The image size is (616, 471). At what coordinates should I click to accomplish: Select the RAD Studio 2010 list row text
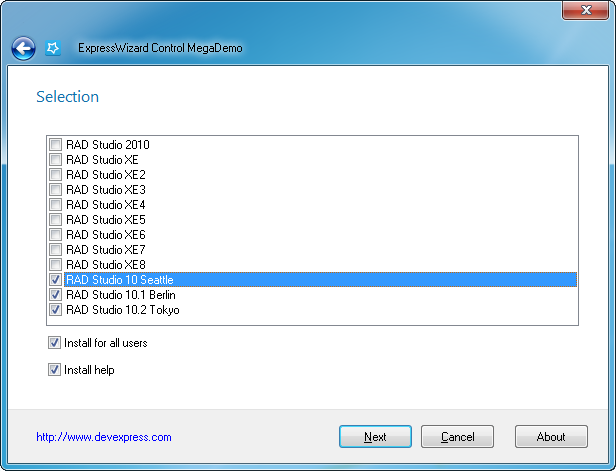pos(108,145)
